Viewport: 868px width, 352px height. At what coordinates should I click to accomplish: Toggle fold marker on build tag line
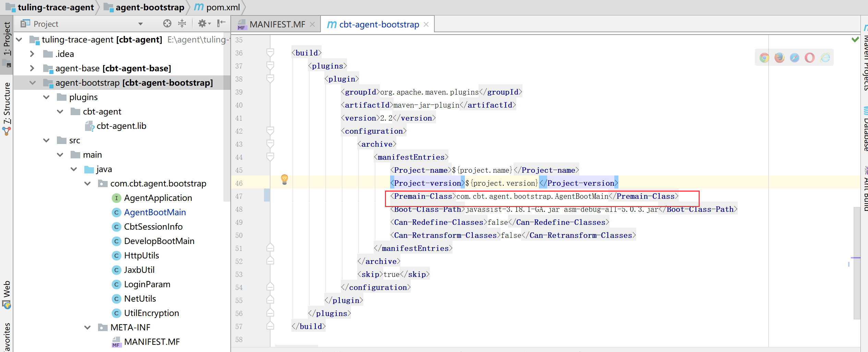[270, 53]
